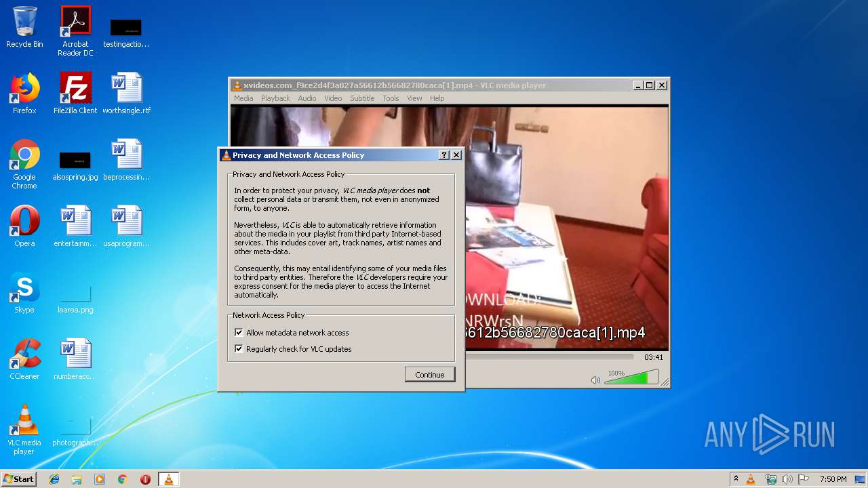This screenshot has width=868, height=488.
Task: Open the VLC Audio menu
Action: point(307,98)
